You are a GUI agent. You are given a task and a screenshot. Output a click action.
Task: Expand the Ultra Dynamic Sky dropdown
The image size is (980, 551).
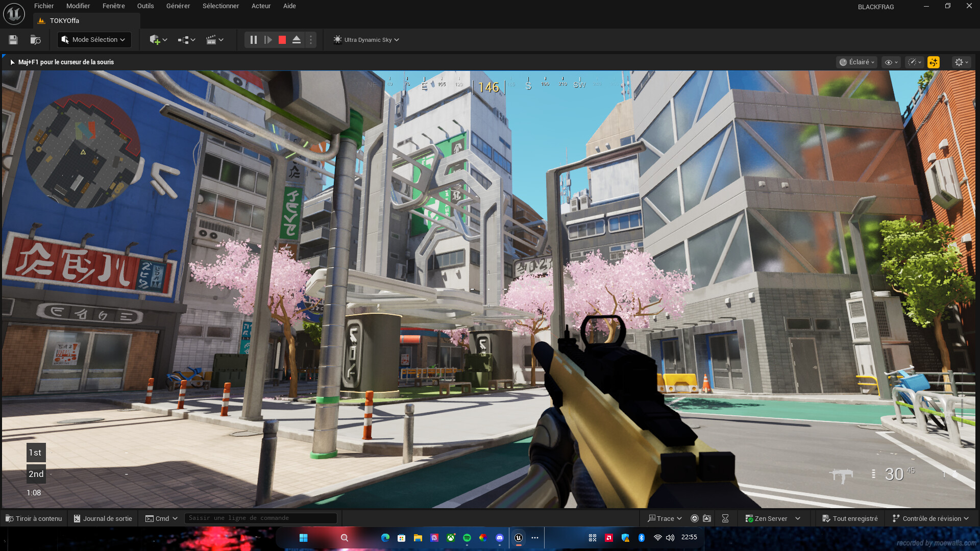pos(365,40)
